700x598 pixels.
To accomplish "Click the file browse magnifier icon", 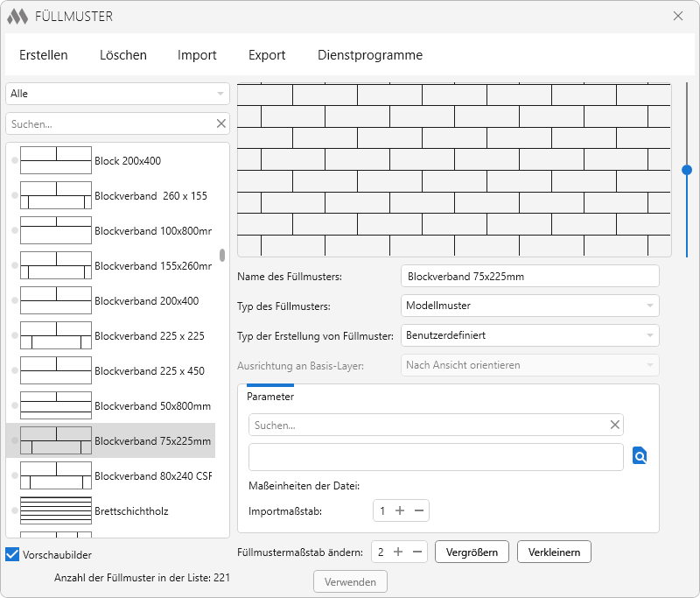I will click(x=640, y=456).
